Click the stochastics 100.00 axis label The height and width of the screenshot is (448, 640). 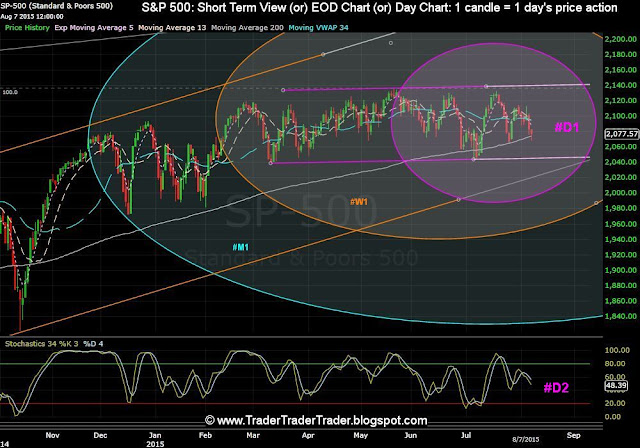click(617, 350)
